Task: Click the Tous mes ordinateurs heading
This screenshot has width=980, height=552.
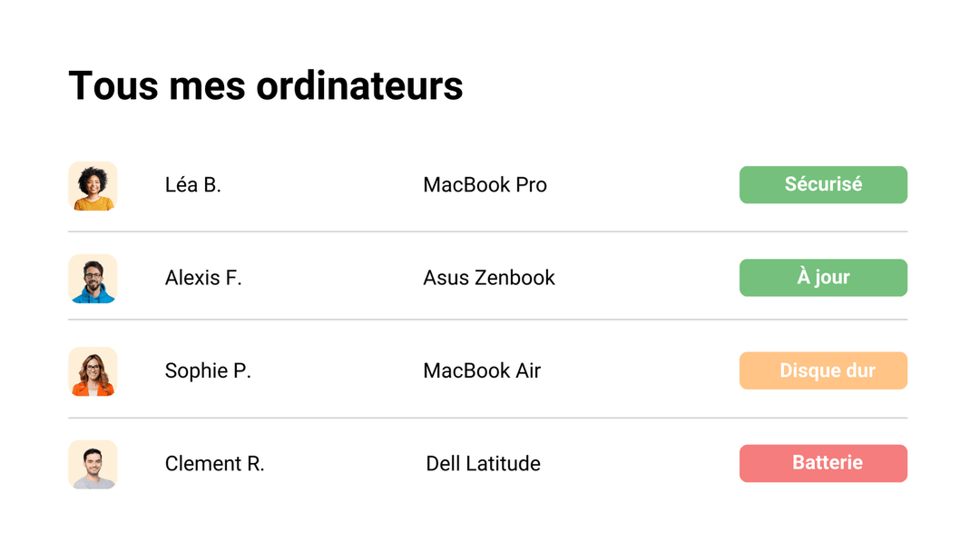Action: pyautogui.click(x=266, y=85)
